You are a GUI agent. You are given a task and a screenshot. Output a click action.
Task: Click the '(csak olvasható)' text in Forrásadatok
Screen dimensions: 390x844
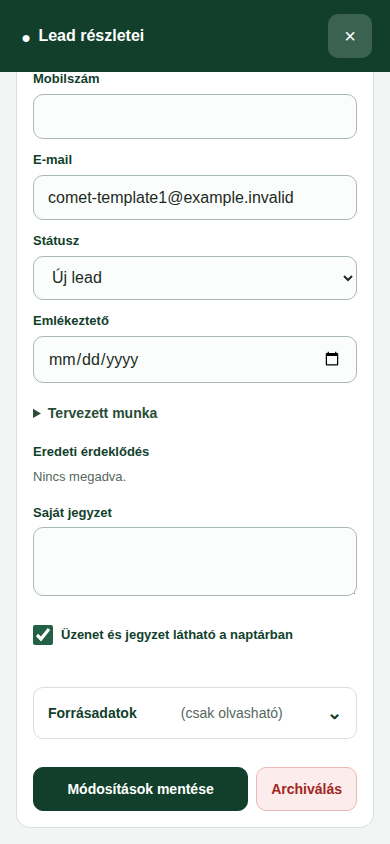[x=231, y=713]
